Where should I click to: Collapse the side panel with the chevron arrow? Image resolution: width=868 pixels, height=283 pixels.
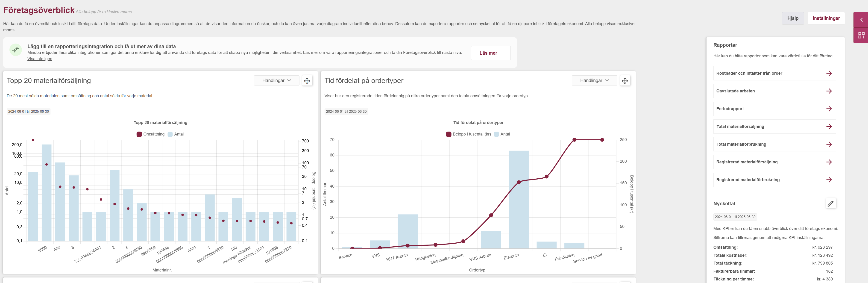861,20
